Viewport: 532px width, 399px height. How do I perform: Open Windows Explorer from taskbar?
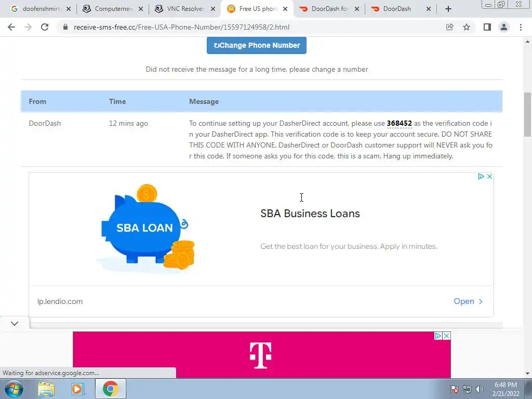tap(46, 389)
